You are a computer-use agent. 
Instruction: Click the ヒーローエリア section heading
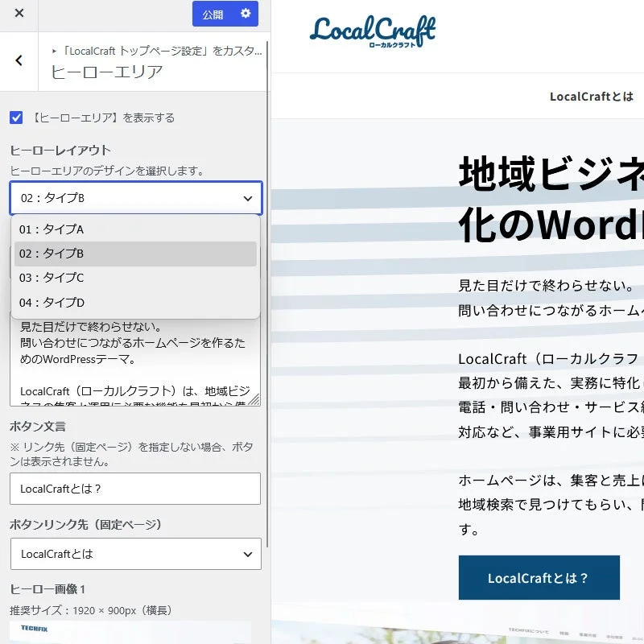click(107, 72)
